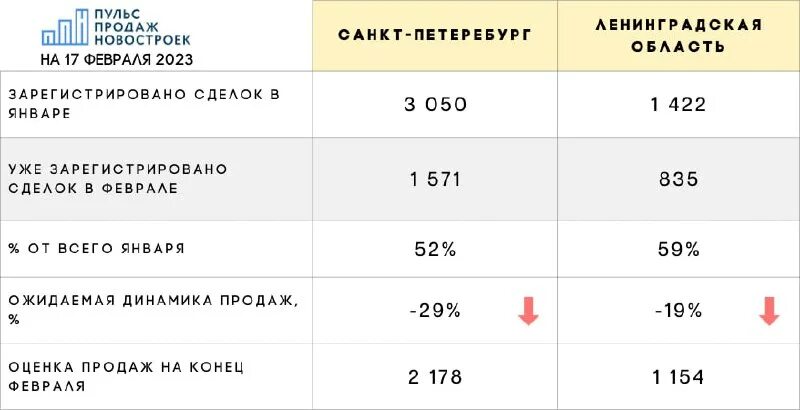Click the 59% cell
This screenshot has height=410, width=800.
pyautogui.click(x=679, y=249)
